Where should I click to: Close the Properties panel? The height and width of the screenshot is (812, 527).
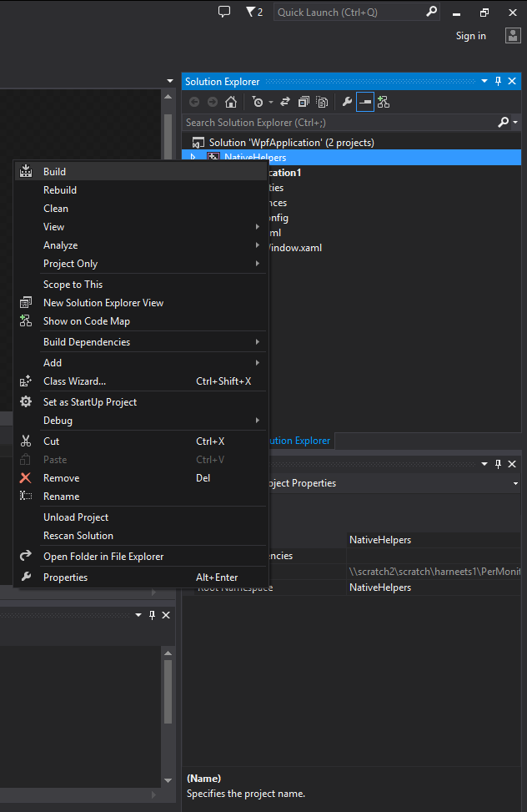click(512, 464)
